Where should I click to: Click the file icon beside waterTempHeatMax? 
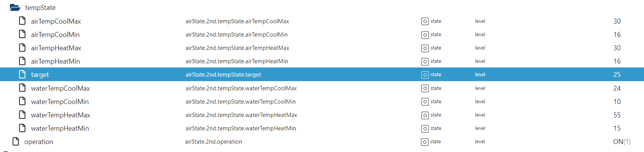(x=23, y=114)
